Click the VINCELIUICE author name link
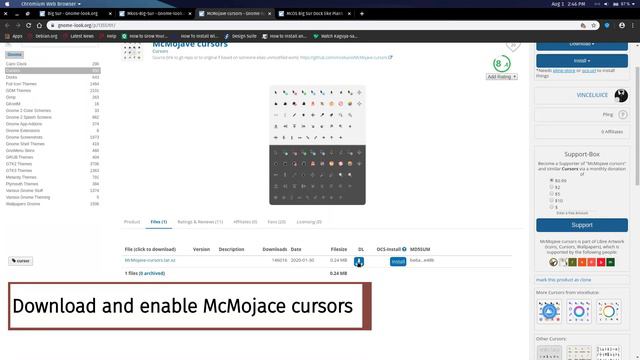 point(592,95)
